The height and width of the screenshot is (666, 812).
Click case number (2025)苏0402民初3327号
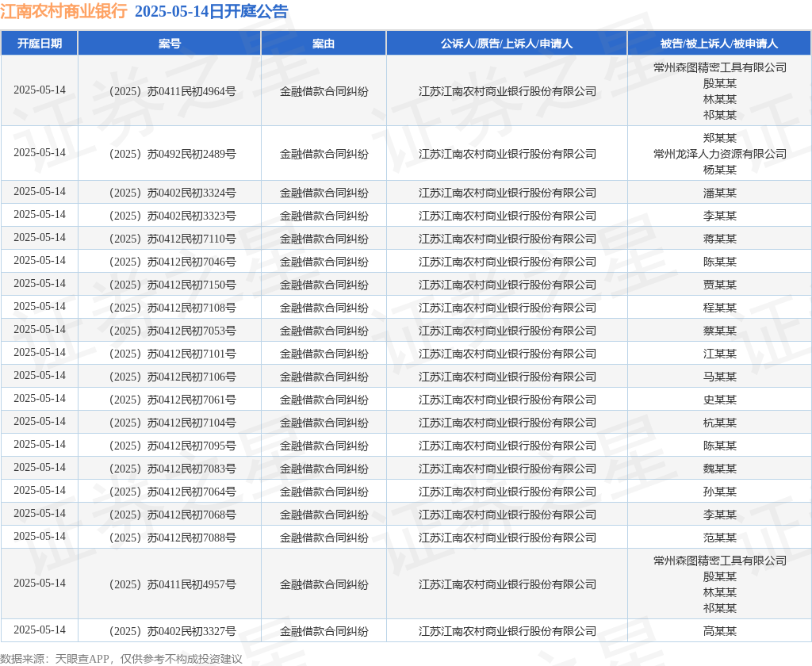click(x=172, y=631)
